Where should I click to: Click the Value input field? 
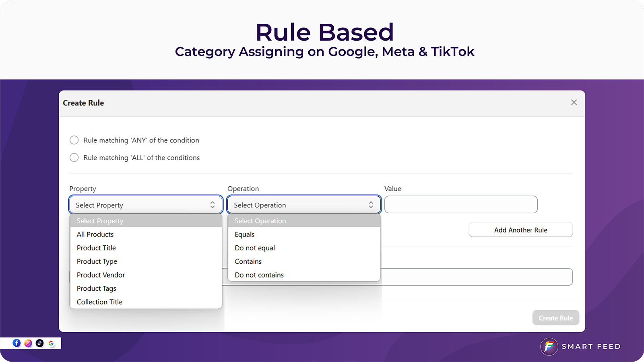(461, 205)
